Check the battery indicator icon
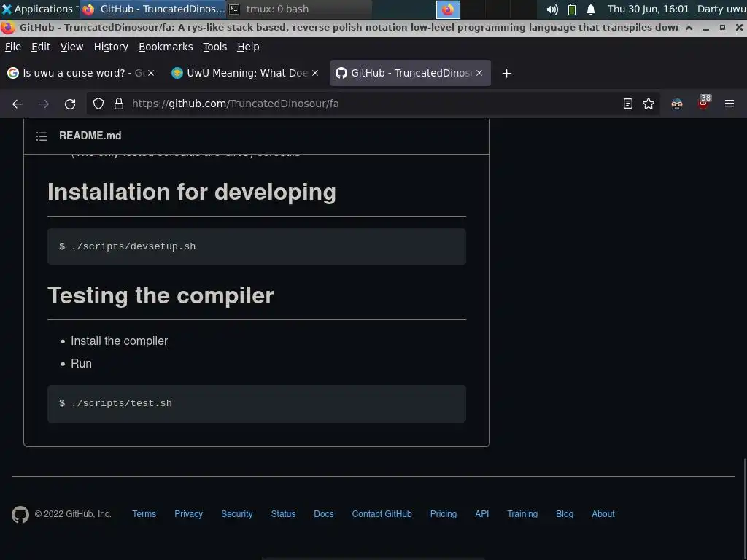 572,9
